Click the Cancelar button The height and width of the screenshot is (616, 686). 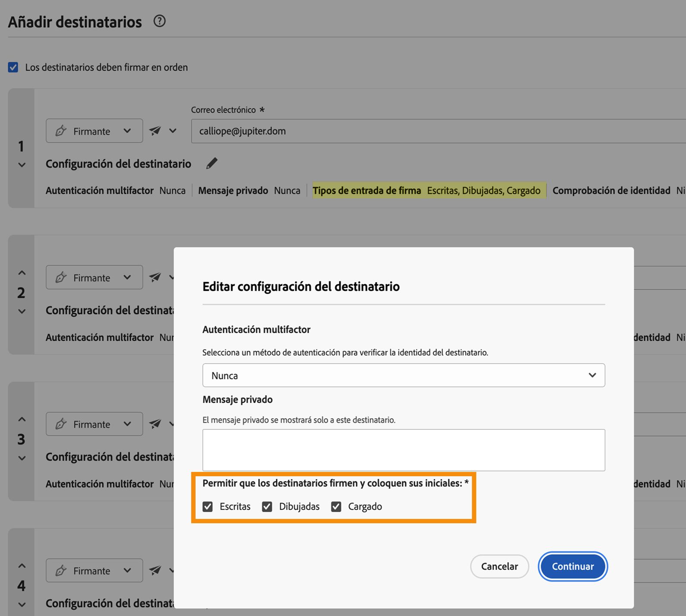(499, 566)
